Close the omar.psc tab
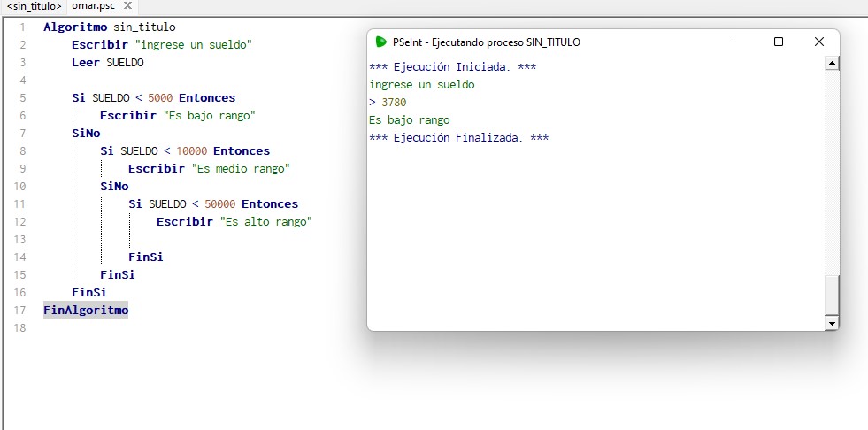 [127, 6]
